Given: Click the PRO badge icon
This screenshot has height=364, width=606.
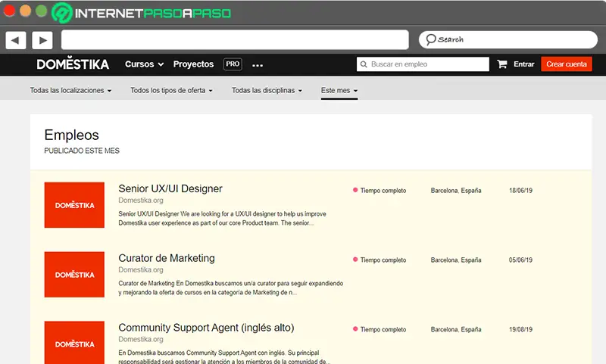Looking at the screenshot, I should point(233,64).
